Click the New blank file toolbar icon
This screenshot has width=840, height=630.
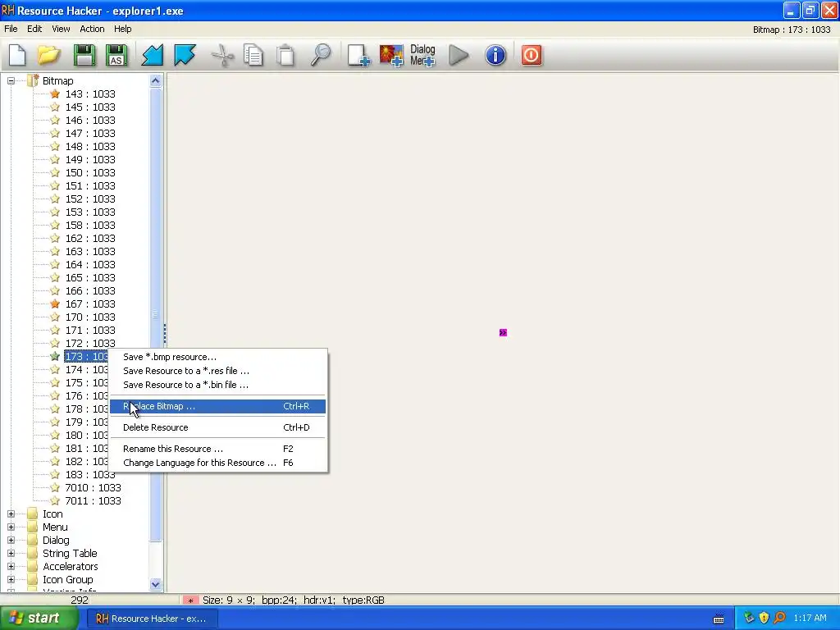(17, 55)
